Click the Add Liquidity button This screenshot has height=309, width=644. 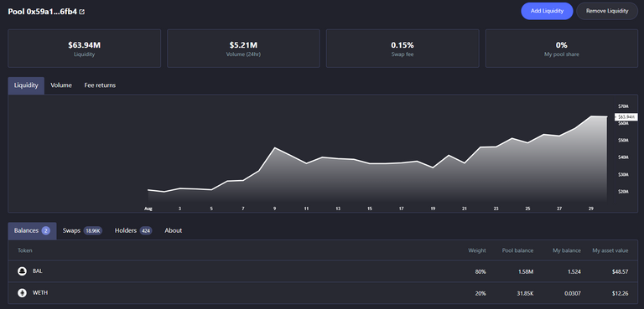pos(547,11)
